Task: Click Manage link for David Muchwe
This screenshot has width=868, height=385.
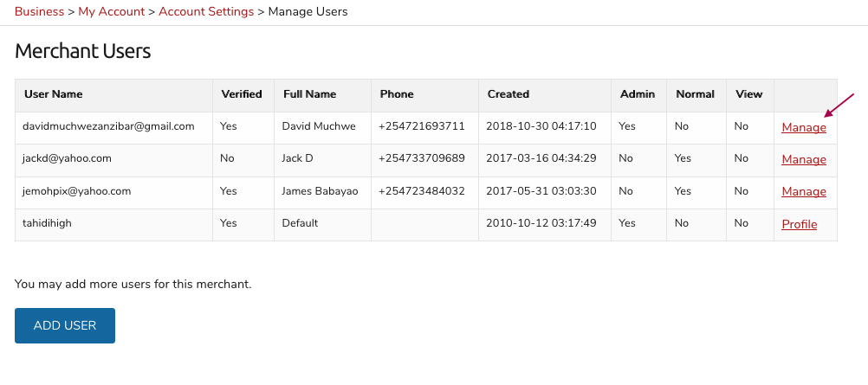Action: 804,128
